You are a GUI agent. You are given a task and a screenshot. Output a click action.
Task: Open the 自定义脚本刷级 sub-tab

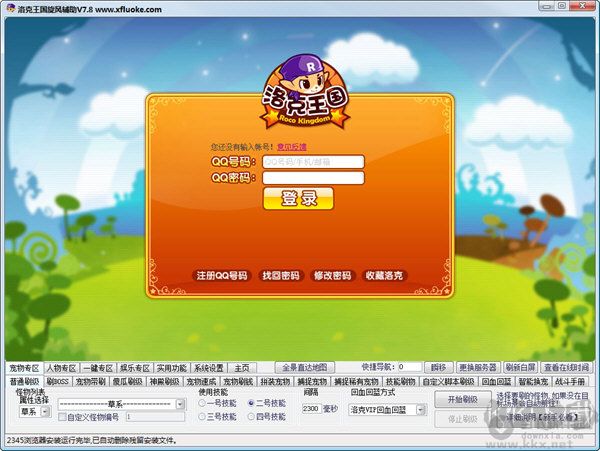(448, 381)
